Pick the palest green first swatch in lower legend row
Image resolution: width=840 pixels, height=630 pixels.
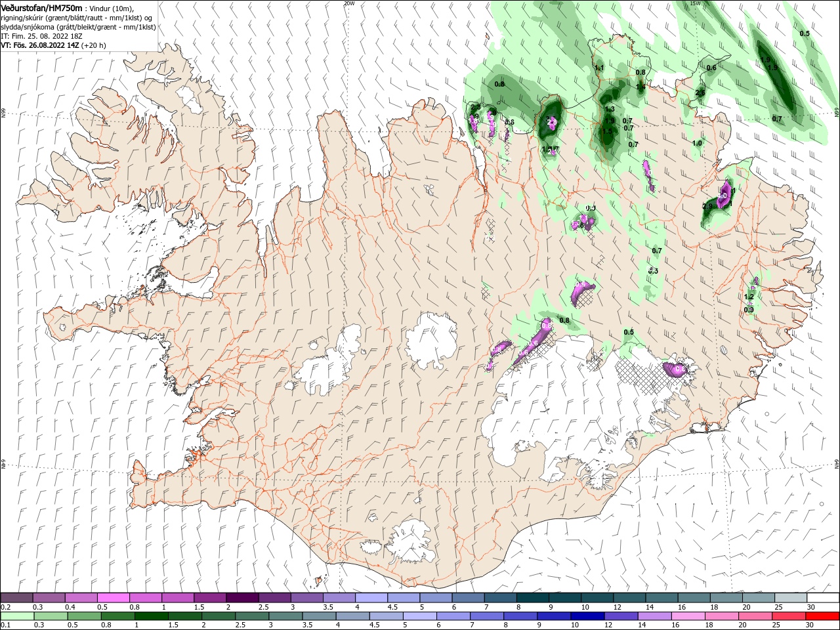coord(17,616)
